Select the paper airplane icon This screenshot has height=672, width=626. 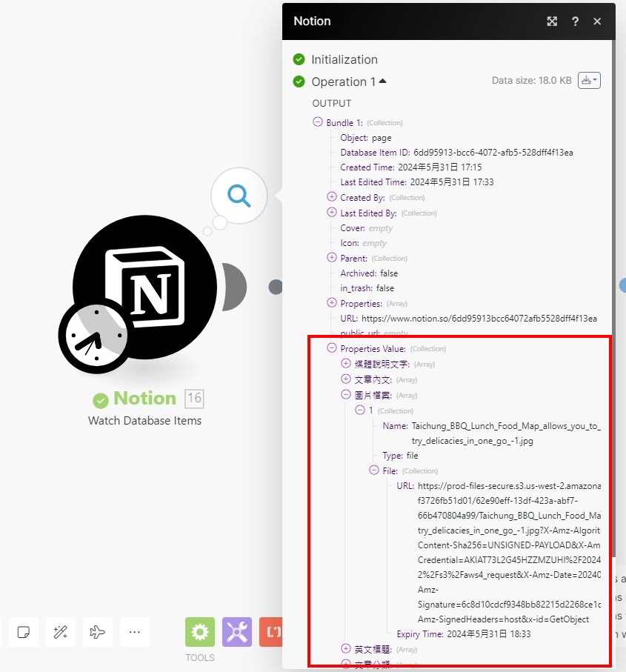click(x=97, y=632)
